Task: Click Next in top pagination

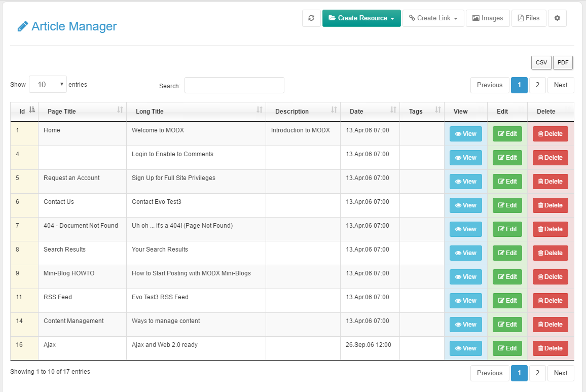Action: (561, 85)
